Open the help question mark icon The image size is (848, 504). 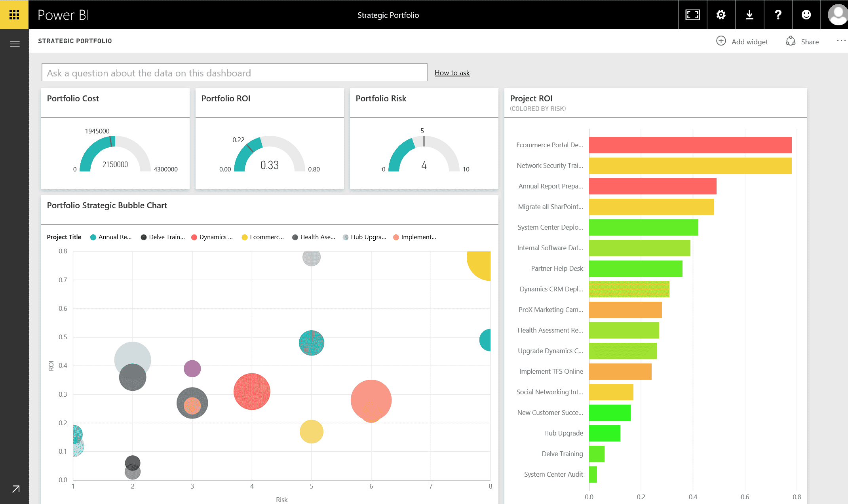click(778, 15)
